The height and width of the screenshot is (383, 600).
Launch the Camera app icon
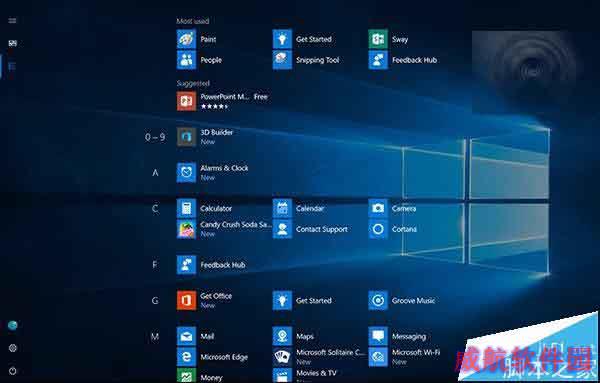[x=378, y=209]
